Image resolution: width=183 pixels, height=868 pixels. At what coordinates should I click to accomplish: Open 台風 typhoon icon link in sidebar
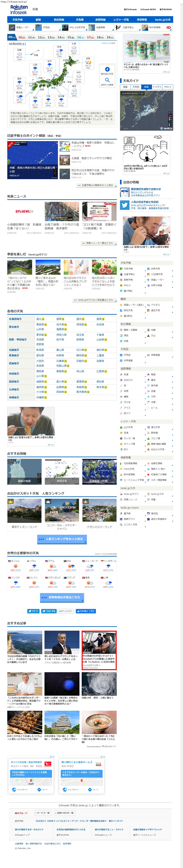pos(121,341)
